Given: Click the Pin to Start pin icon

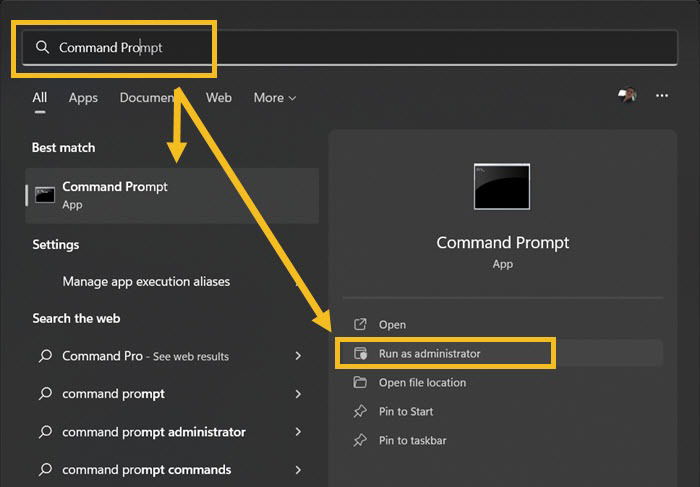Looking at the screenshot, I should coord(360,411).
